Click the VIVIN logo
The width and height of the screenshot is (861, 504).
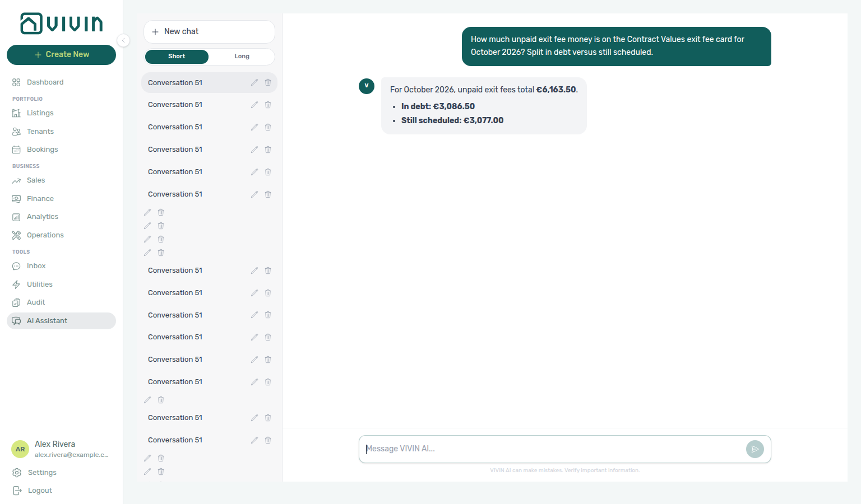(62, 24)
